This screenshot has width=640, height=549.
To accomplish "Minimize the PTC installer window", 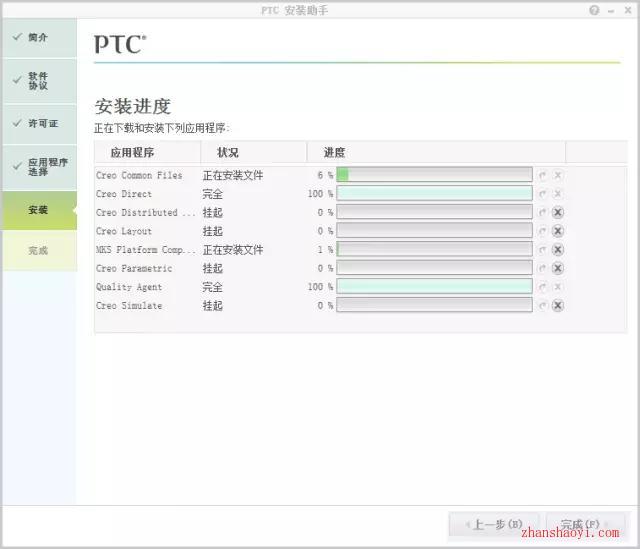I will pyautogui.click(x=611, y=11).
